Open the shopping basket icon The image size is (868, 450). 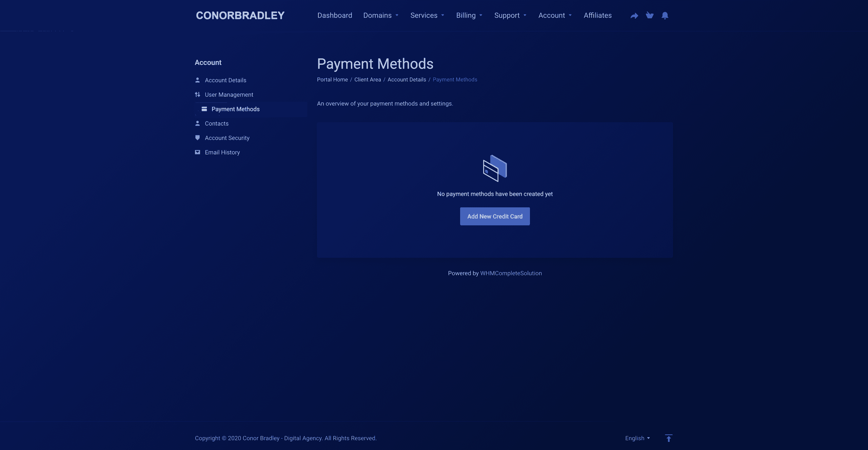coord(649,15)
